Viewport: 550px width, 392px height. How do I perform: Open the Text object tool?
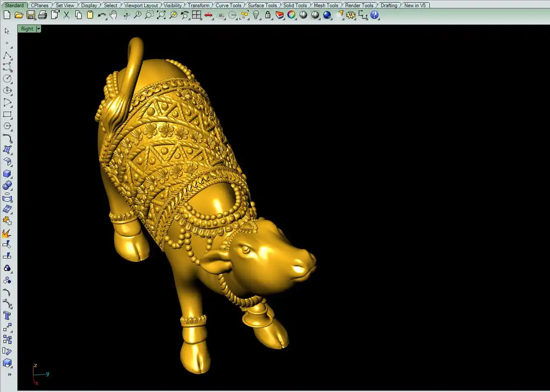[7, 316]
